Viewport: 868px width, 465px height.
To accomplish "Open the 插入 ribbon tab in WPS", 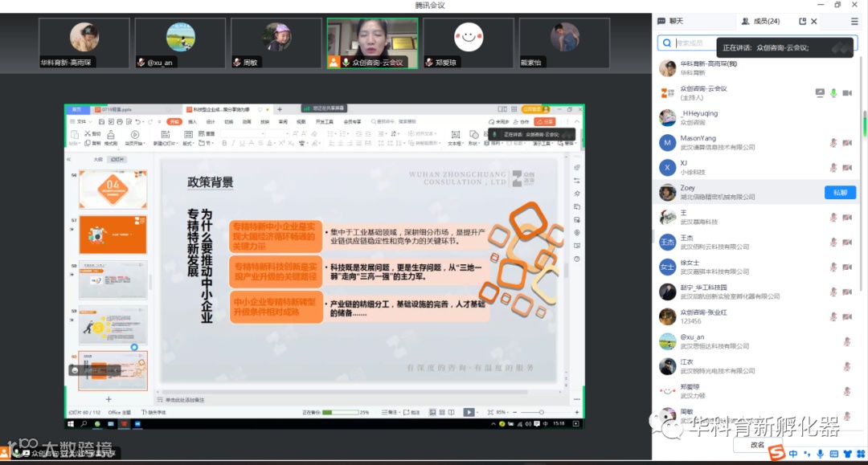I will [x=192, y=121].
